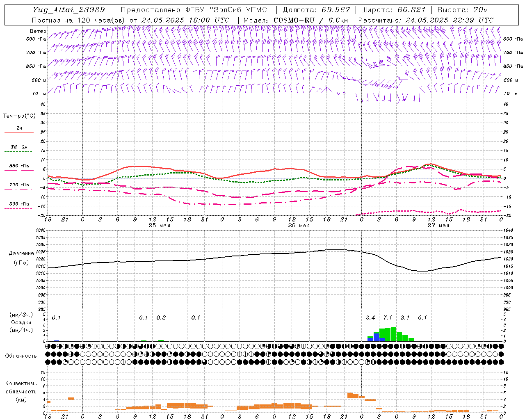The width and height of the screenshot is (525, 420).
Task: Click the Осадки panel label
Action: [x=21, y=322]
